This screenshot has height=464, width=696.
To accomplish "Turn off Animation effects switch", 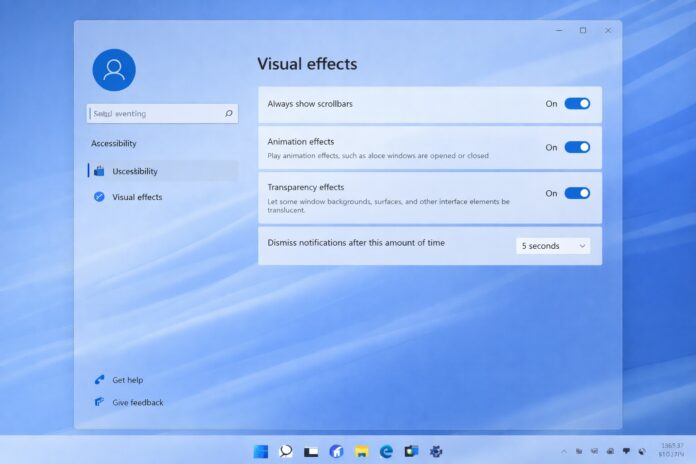I will [577, 147].
